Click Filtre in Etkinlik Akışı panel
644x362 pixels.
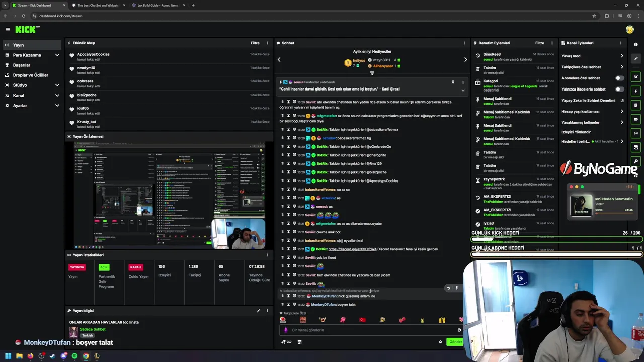(255, 43)
